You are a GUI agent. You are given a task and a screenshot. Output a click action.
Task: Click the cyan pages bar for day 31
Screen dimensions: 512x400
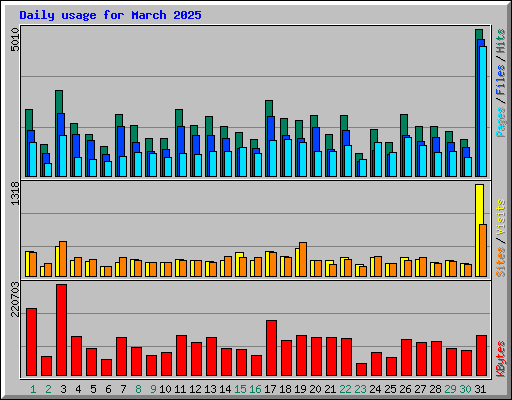[483, 111]
